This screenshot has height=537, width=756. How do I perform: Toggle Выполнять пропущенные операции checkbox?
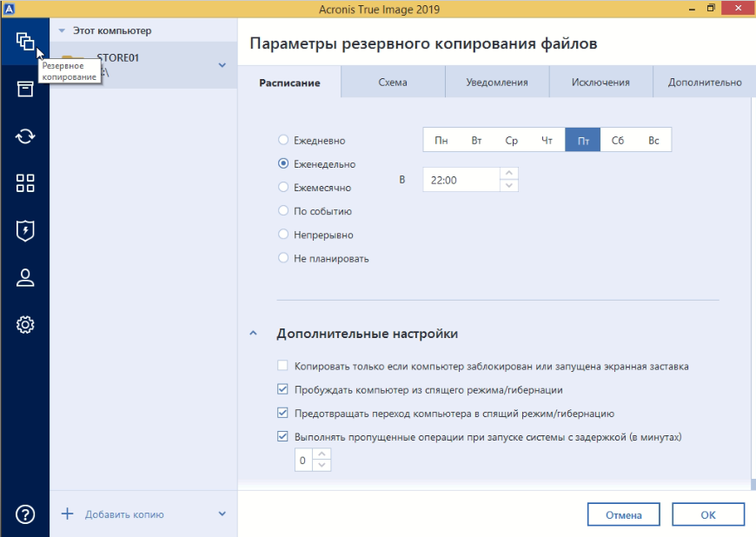click(282, 437)
